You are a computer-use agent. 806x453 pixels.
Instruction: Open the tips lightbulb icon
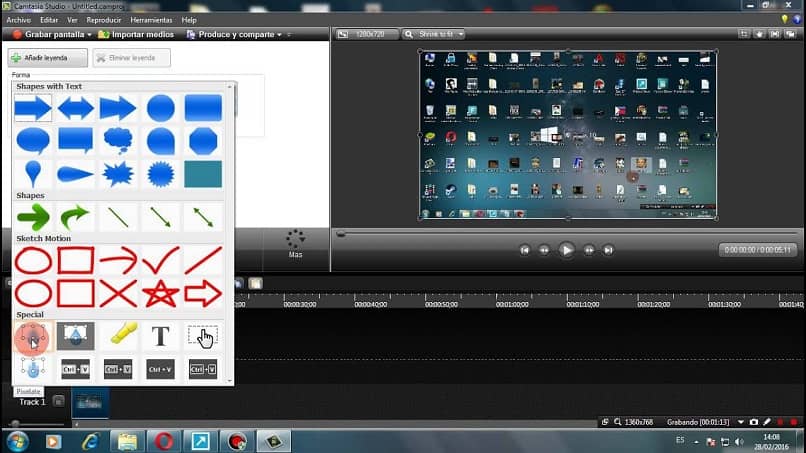pos(784,20)
